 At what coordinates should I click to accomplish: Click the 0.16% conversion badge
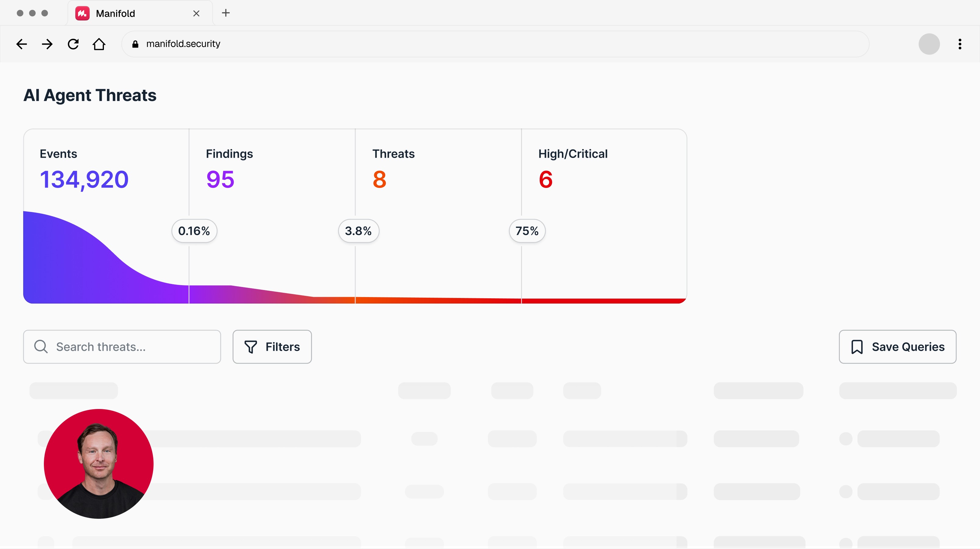tap(194, 231)
